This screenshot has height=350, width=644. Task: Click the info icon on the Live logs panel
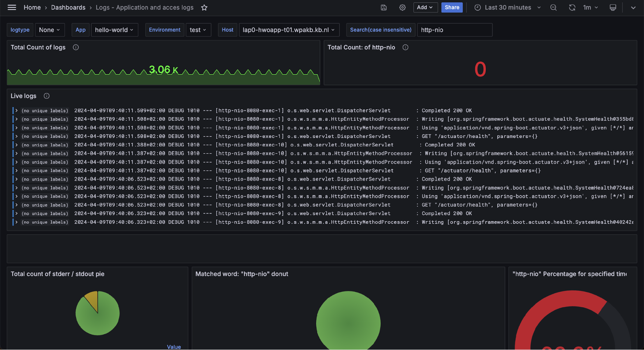[46, 96]
